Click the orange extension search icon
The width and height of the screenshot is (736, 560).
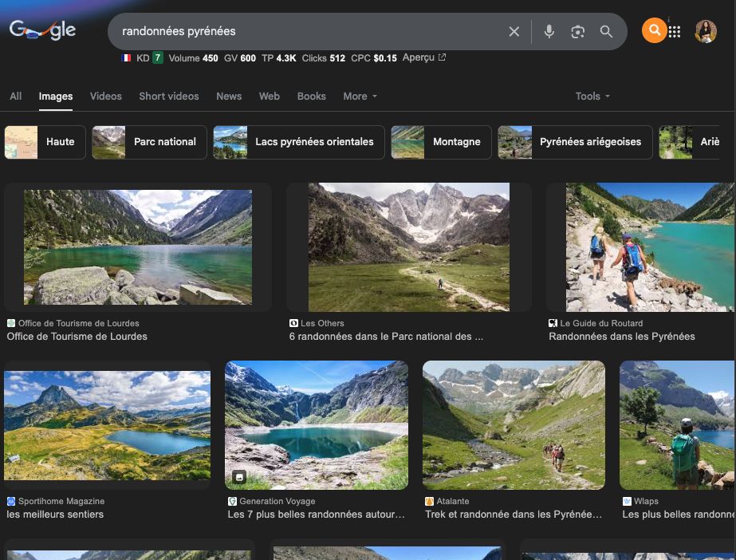[x=654, y=31]
